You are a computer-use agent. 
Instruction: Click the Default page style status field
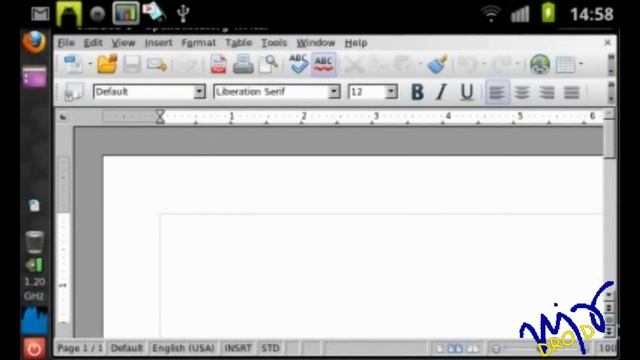[127, 348]
